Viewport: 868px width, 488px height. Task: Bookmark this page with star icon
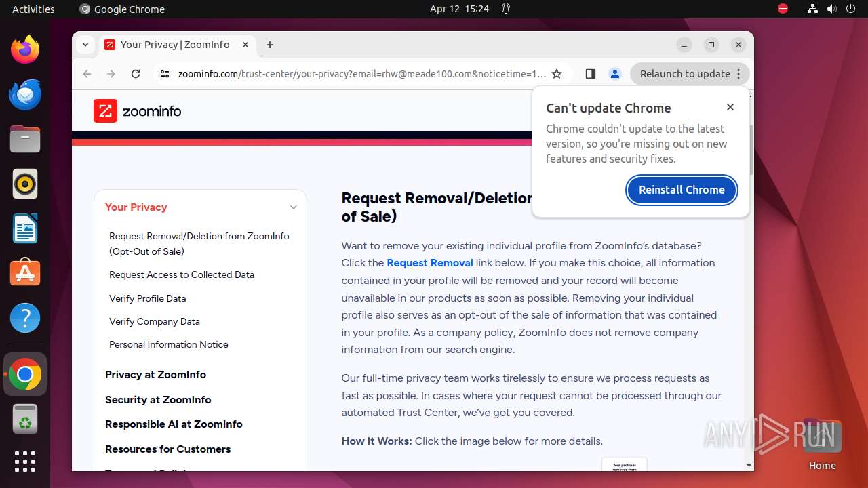click(557, 74)
